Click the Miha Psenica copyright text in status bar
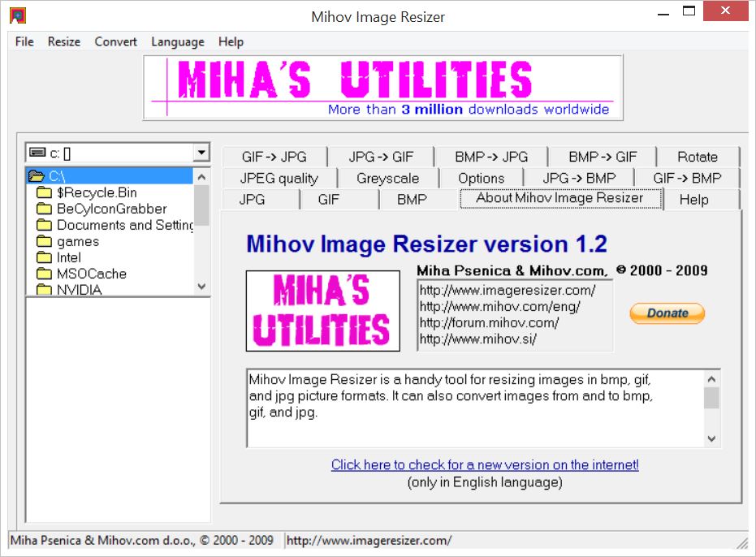 click(x=142, y=541)
